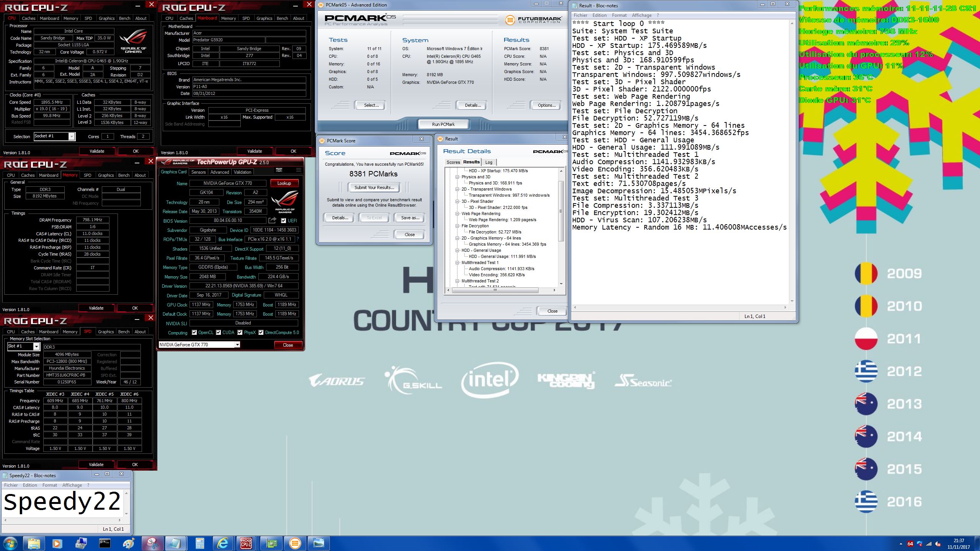
Task: Open the toolbox computer taskbar icon
Action: click(81, 543)
